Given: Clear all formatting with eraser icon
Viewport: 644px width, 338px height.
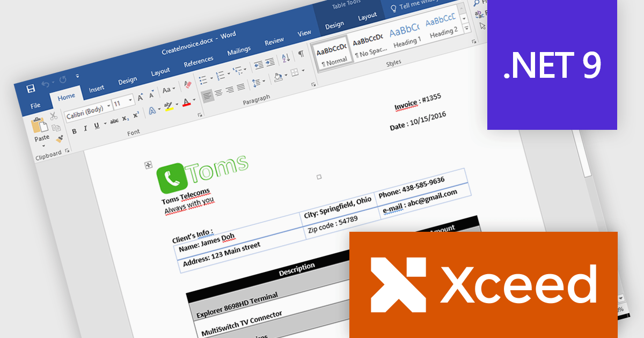Looking at the screenshot, I should [x=187, y=84].
